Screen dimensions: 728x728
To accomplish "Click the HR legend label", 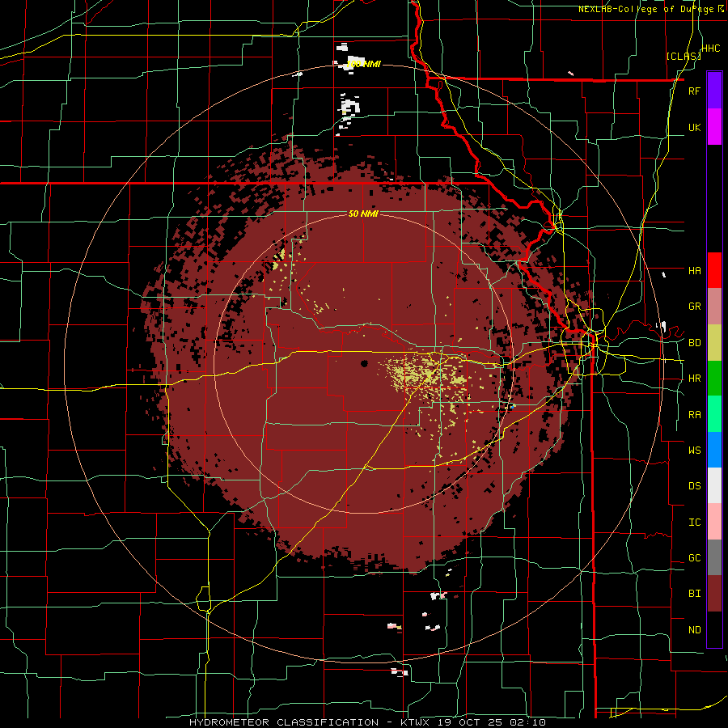I will [695, 379].
